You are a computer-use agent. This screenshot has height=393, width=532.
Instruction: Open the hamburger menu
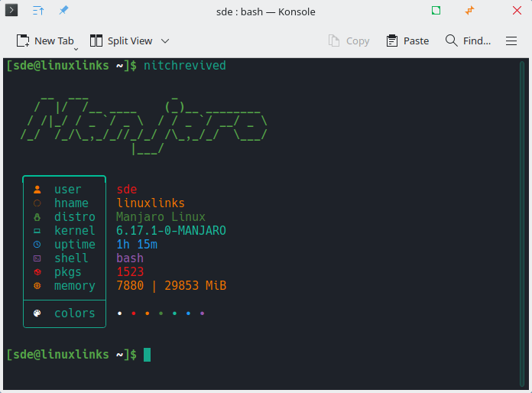pos(512,41)
